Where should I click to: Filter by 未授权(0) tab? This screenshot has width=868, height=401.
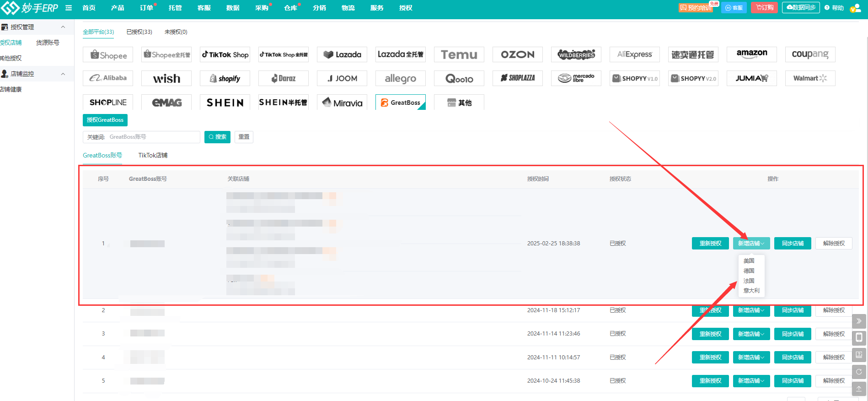click(x=176, y=32)
